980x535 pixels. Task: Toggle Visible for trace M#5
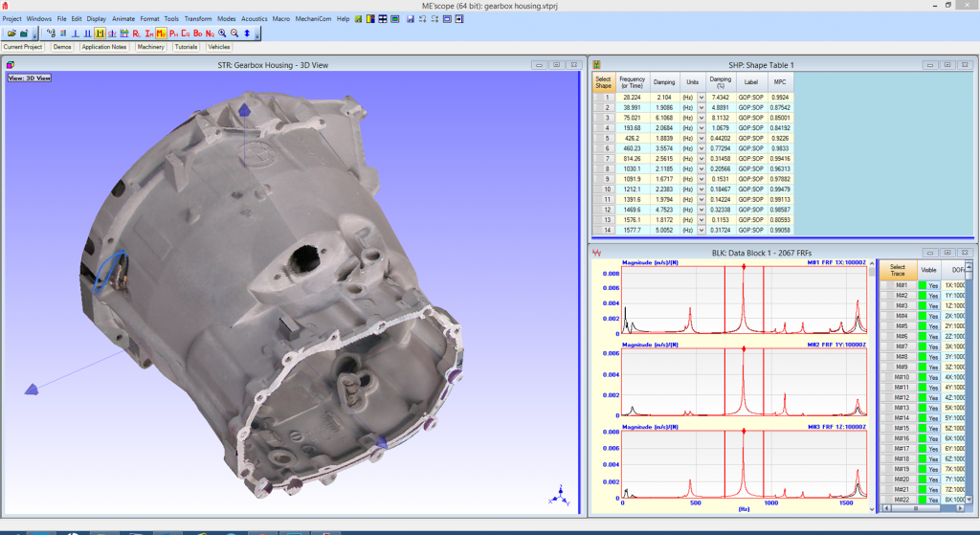[929, 326]
